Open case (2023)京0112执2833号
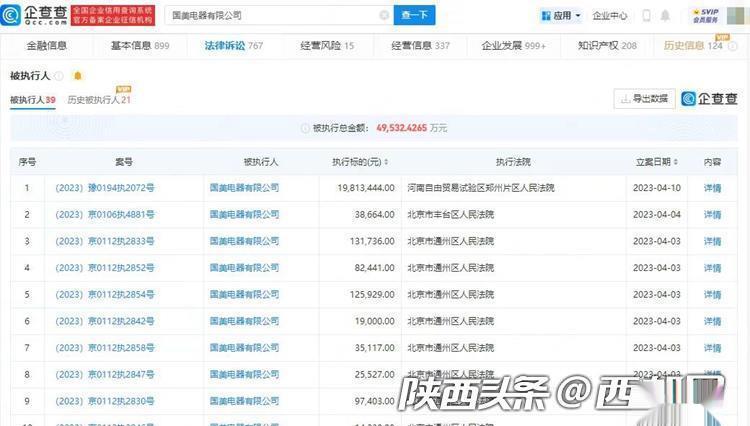This screenshot has height=426, width=750. point(105,241)
